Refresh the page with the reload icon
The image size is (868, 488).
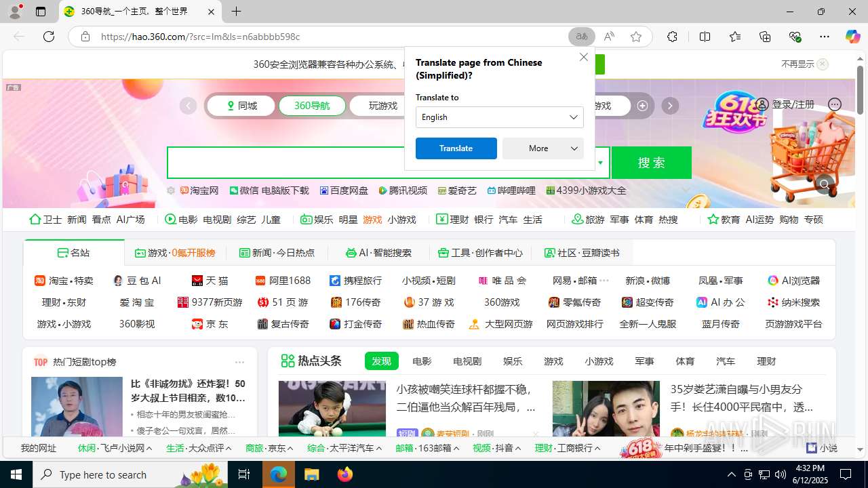coord(49,37)
